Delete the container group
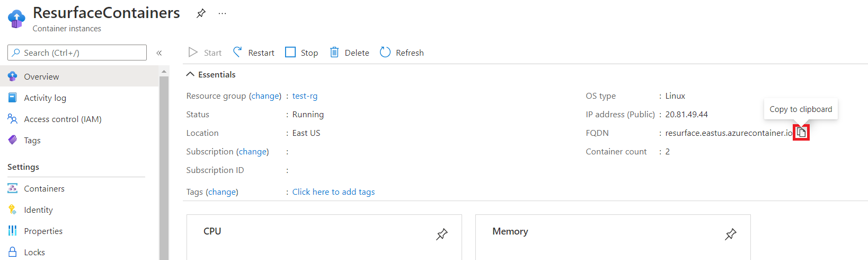 350,53
